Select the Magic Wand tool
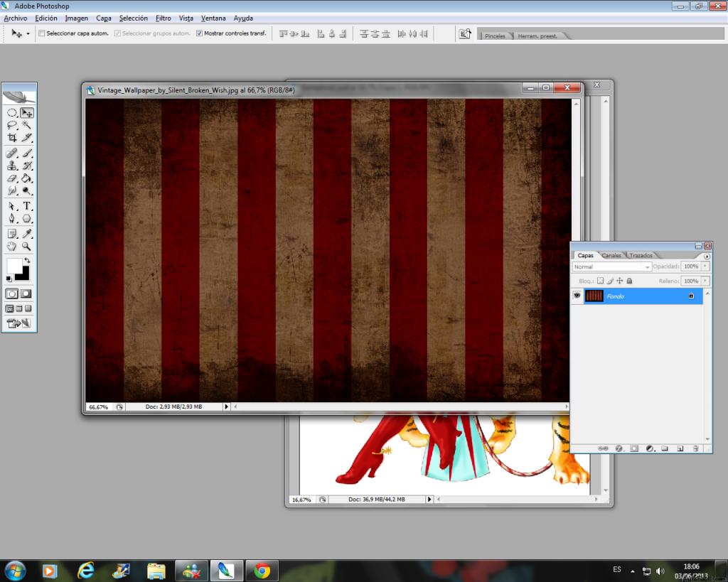728x582 pixels. click(x=27, y=125)
